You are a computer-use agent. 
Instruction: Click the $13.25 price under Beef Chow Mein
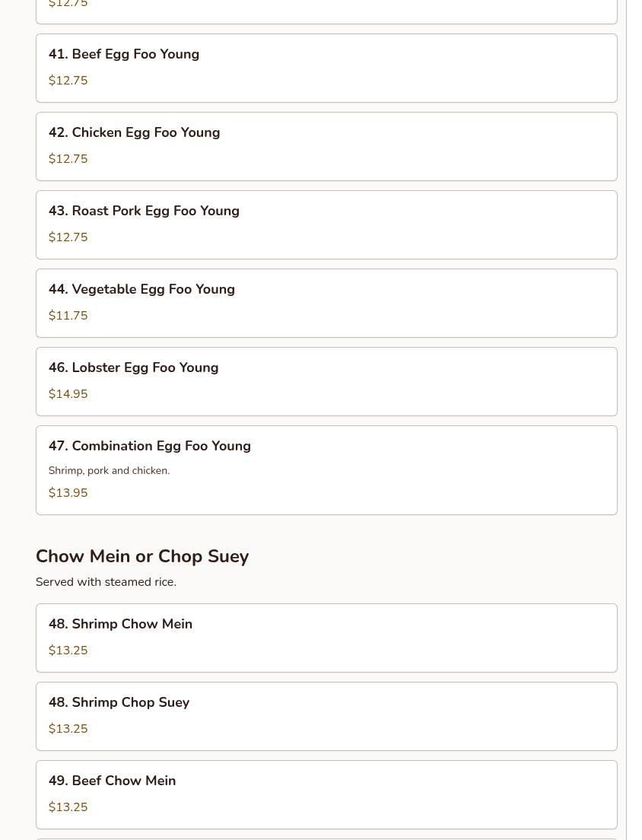coord(68,807)
